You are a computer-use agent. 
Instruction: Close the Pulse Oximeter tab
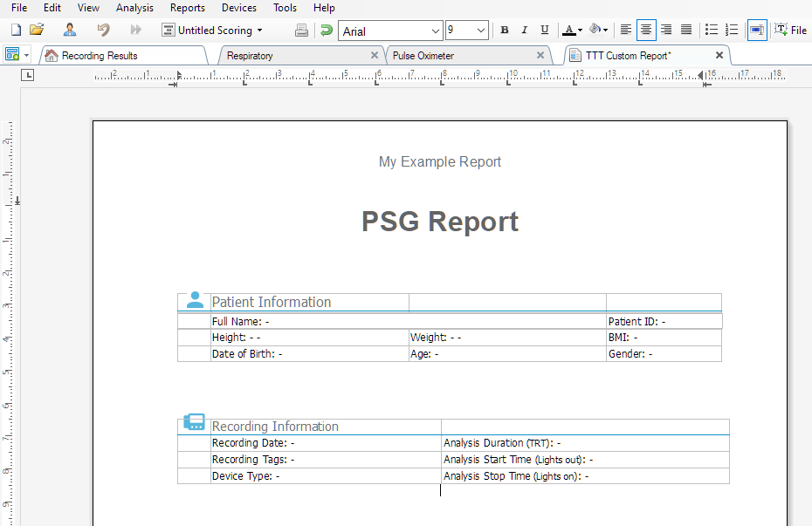click(540, 55)
